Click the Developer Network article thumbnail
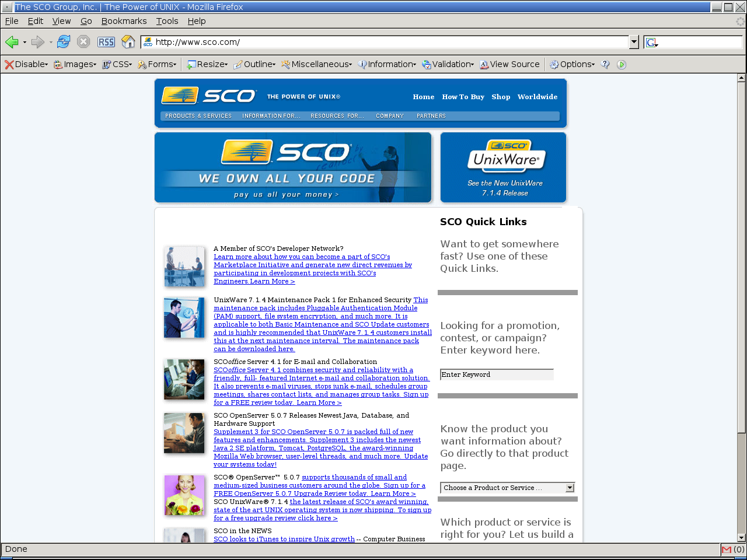 [x=184, y=266]
